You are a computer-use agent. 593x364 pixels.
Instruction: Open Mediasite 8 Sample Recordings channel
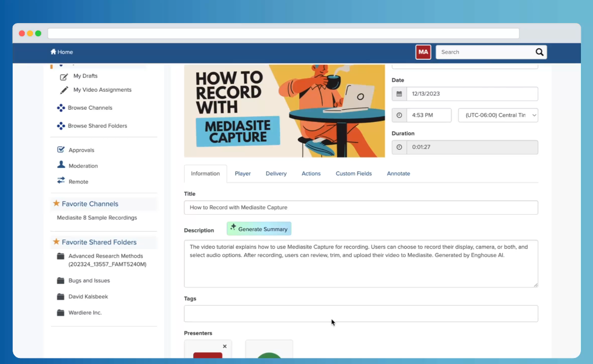pos(97,218)
